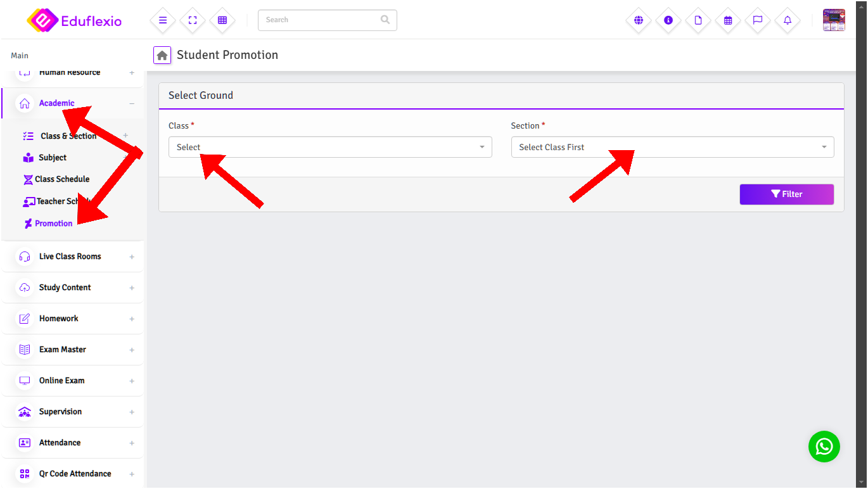Toggle fullscreen mode icon in top bar

click(x=193, y=20)
